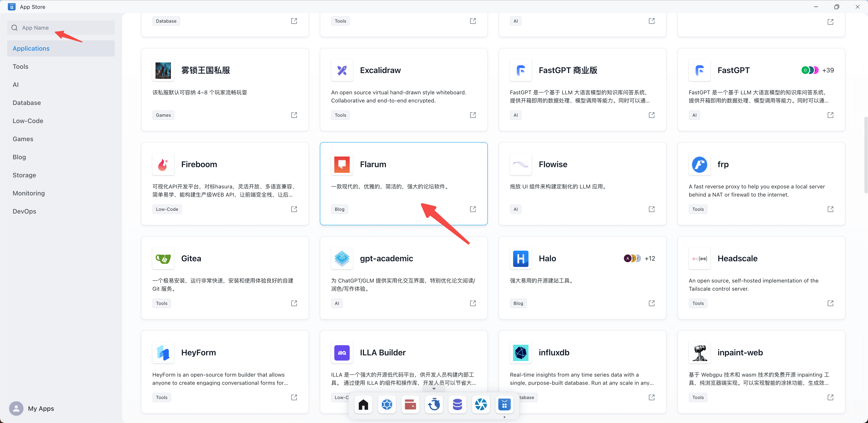Screen dimensions: 868x423
Task: Open the Excalidraw external link icon
Action: (473, 115)
